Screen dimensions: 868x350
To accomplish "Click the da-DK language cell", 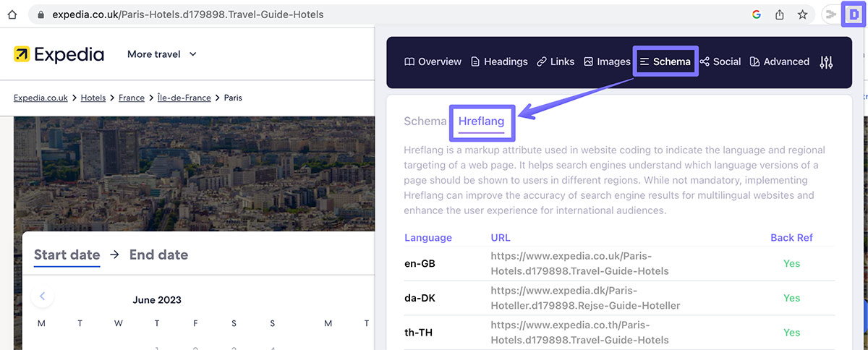I will [420, 298].
